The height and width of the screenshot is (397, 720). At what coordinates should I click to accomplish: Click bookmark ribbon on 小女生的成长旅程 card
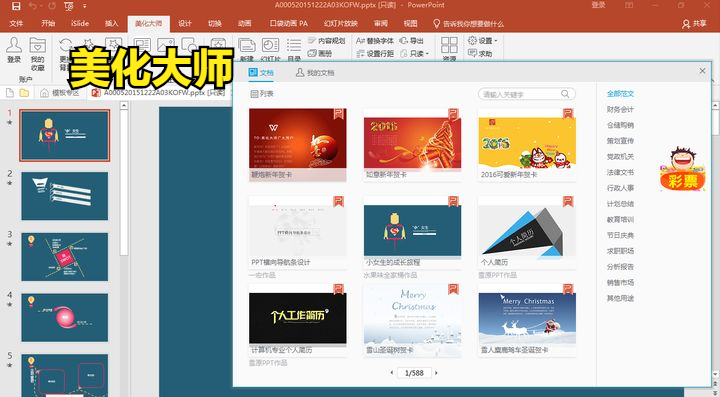click(453, 201)
